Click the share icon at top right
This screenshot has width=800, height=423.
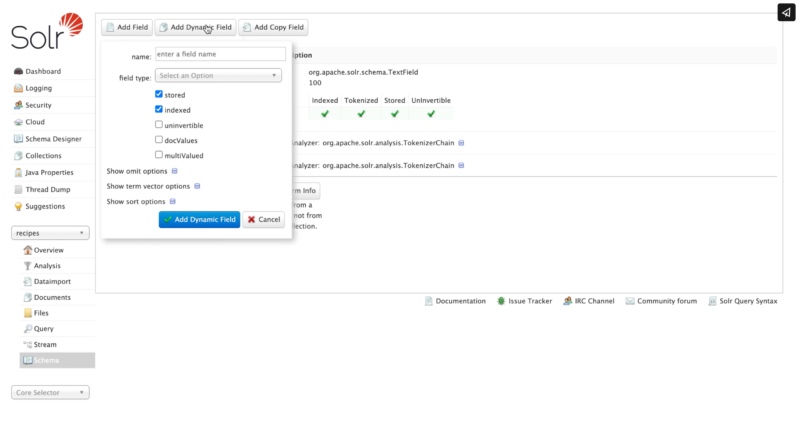point(786,12)
